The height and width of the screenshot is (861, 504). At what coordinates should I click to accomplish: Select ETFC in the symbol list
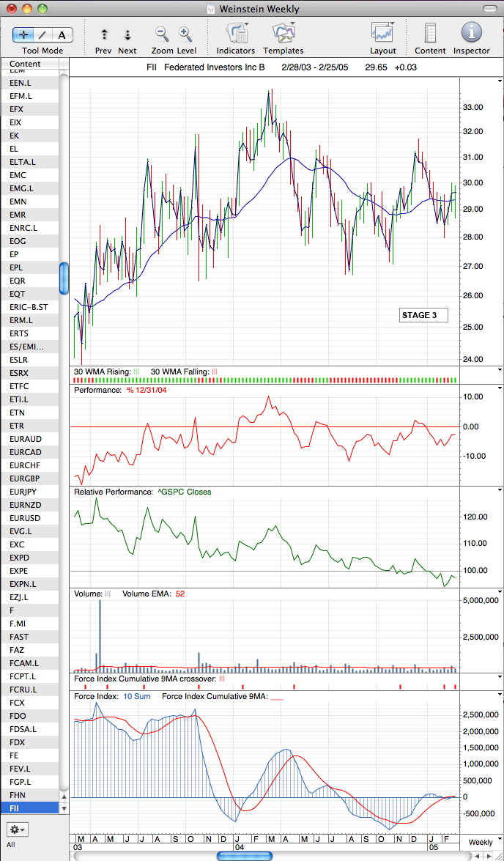29,386
